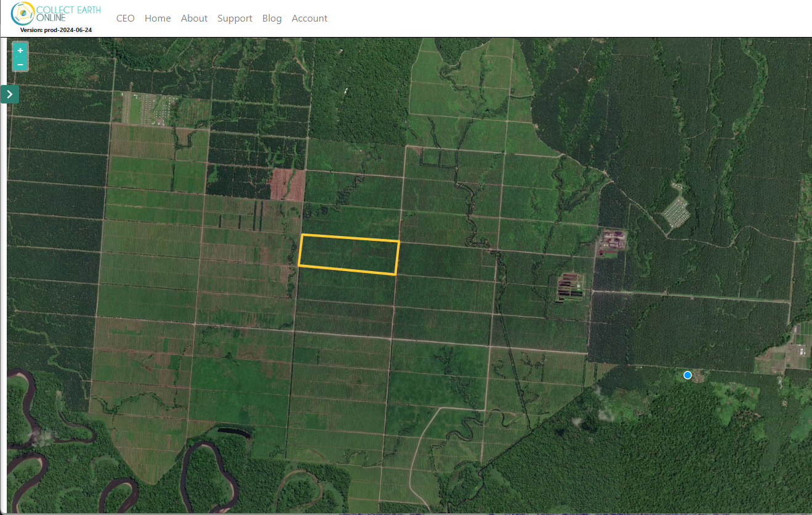The image size is (812, 515).
Task: Expand the collapsed sidebar with the chevron
Action: tap(10, 94)
